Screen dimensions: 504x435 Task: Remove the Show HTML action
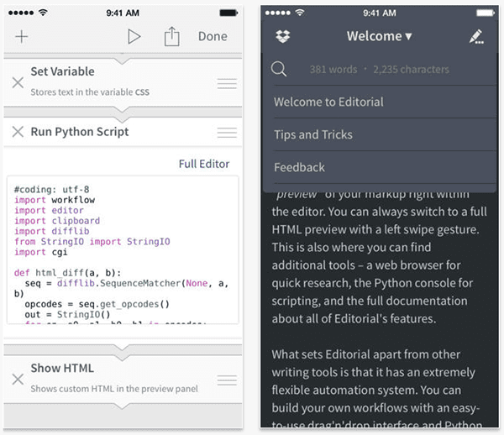pyautogui.click(x=18, y=379)
